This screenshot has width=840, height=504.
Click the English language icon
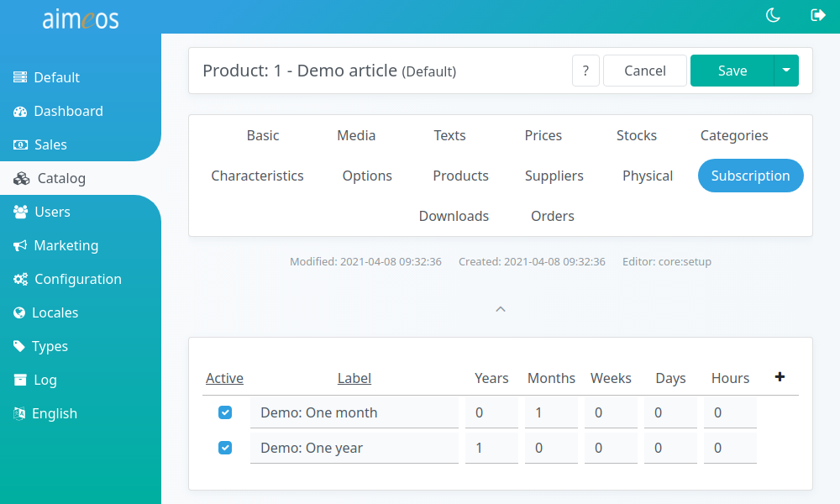(19, 413)
